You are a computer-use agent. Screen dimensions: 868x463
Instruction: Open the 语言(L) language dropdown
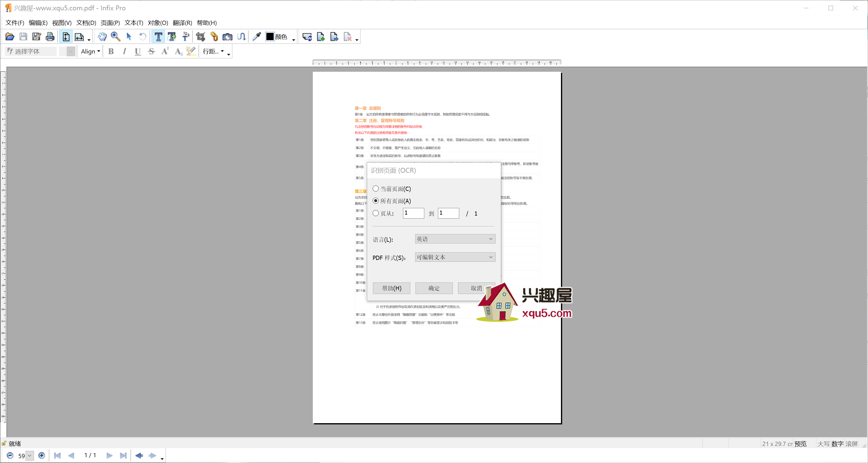point(455,239)
